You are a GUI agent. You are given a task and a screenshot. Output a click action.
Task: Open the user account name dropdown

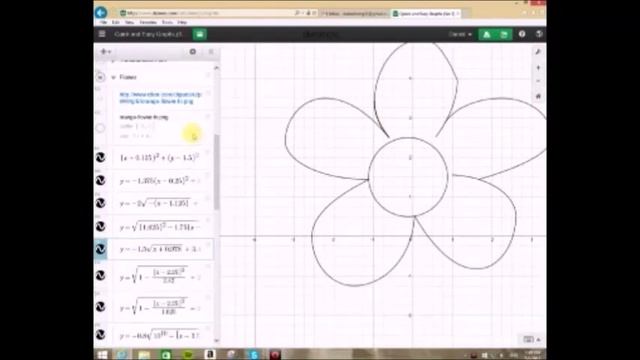460,34
